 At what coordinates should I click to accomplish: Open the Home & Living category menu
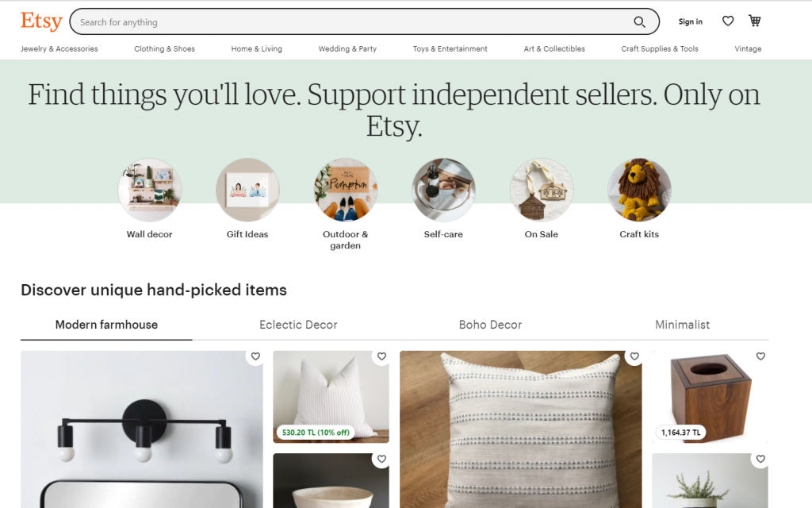(256, 48)
